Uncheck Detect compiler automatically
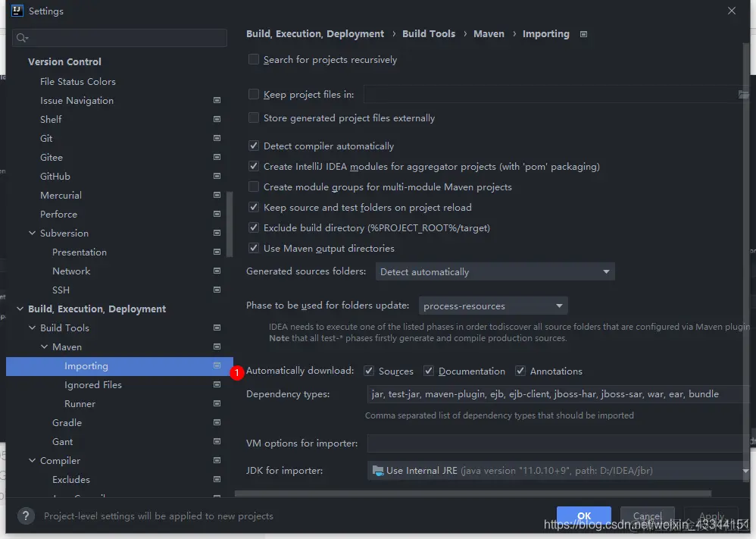756x539 pixels. pos(253,146)
